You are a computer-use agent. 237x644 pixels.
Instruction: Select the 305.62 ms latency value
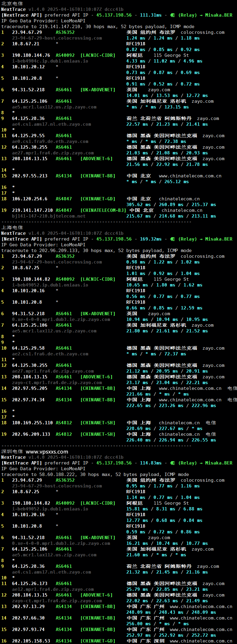[x=138, y=205]
